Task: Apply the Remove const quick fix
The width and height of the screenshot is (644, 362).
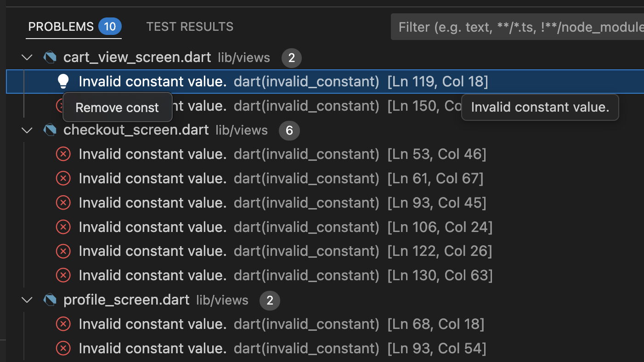Action: point(117,107)
